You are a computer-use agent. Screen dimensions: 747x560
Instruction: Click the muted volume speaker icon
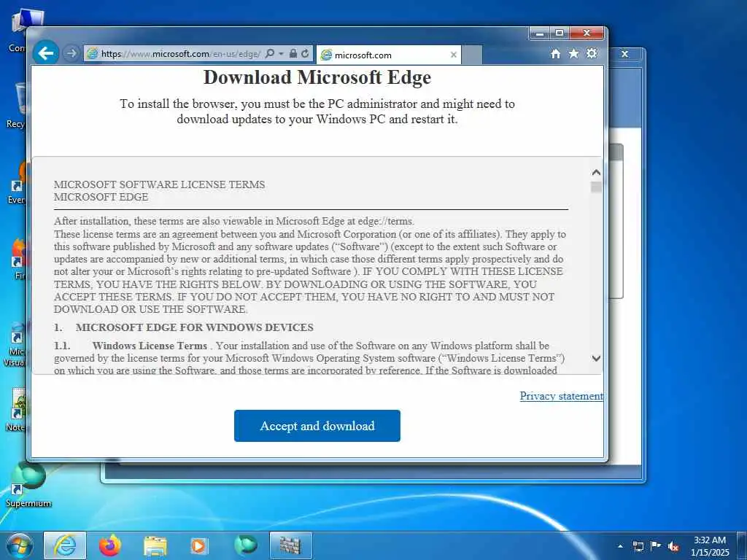pyautogui.click(x=673, y=547)
